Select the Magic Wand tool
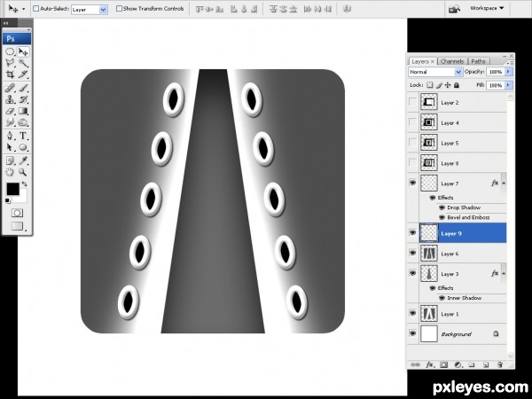This screenshot has height=399, width=532. click(x=23, y=63)
